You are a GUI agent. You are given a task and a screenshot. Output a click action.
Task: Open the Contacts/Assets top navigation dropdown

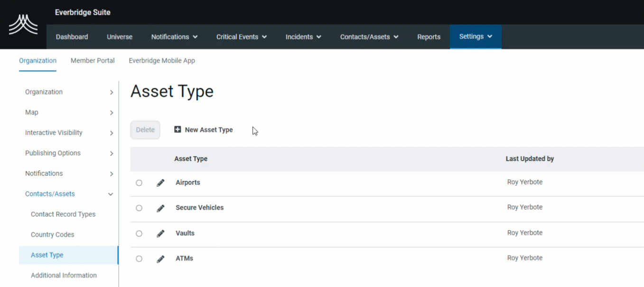[x=369, y=37]
